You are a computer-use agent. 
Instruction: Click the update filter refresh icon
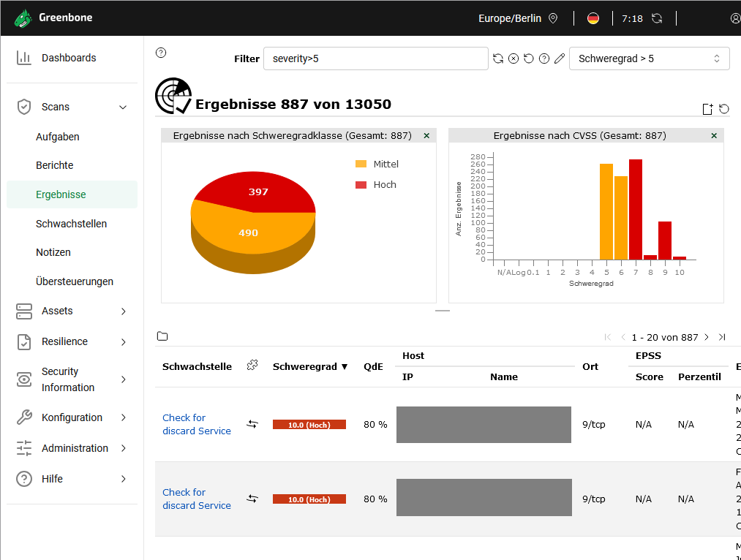coord(498,58)
